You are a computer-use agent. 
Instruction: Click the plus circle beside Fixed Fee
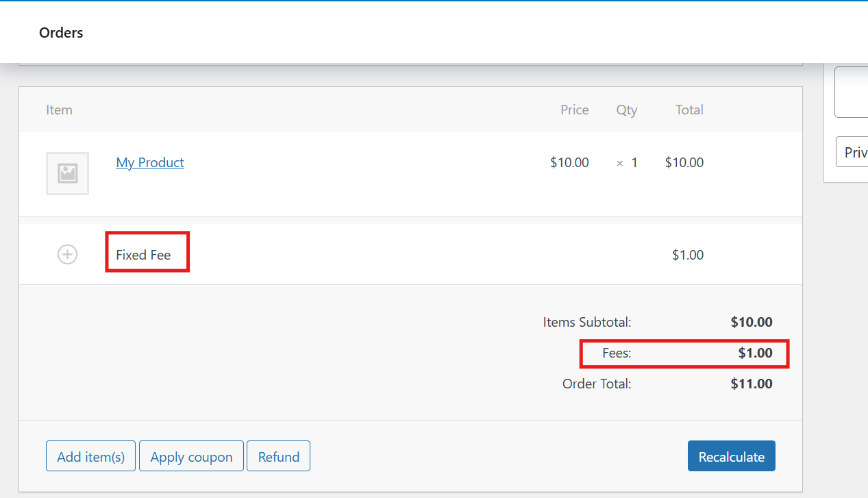[x=67, y=254]
